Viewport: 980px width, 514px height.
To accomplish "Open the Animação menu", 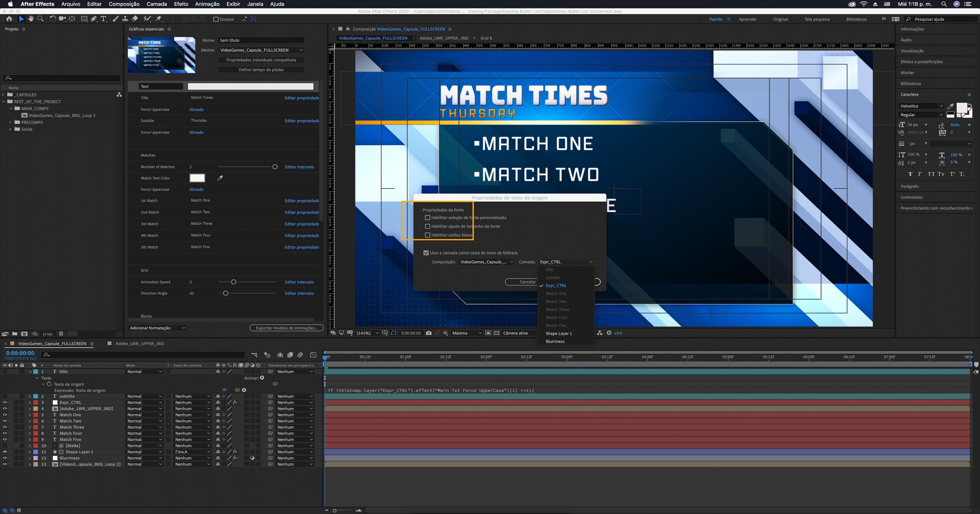I will point(207,4).
